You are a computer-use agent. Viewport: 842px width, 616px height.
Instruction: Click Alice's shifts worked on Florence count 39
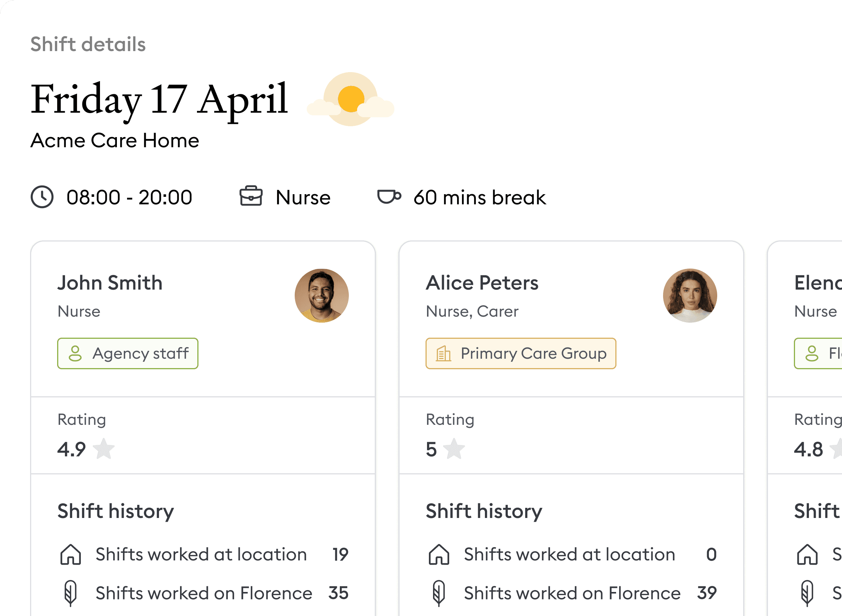pyautogui.click(x=707, y=593)
